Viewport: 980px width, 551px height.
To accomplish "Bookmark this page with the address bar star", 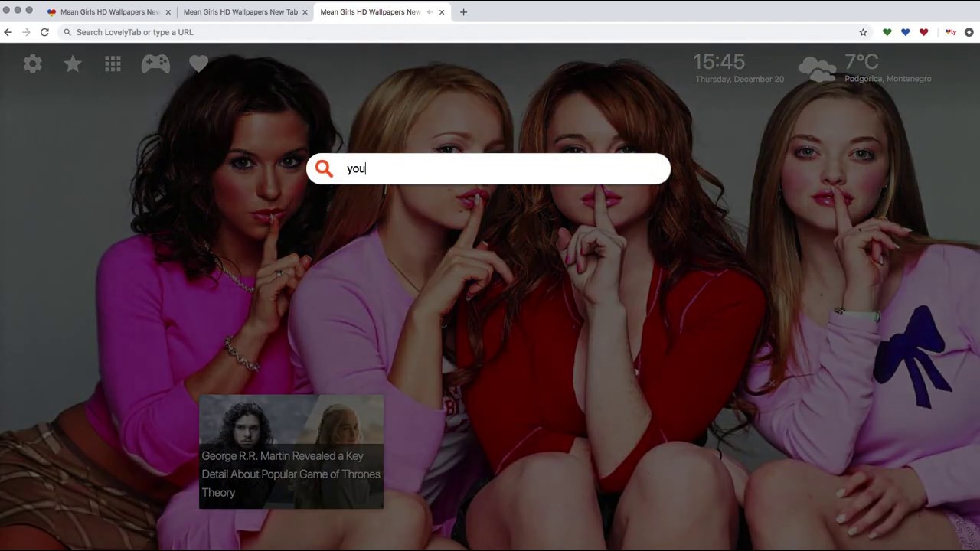I will tap(863, 32).
